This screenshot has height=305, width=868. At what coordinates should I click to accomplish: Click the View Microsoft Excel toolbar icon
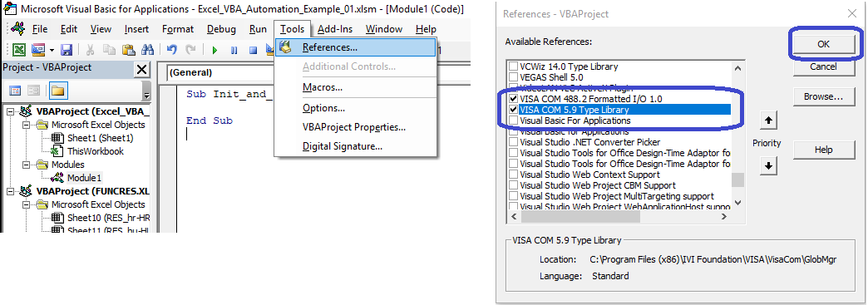[x=19, y=50]
